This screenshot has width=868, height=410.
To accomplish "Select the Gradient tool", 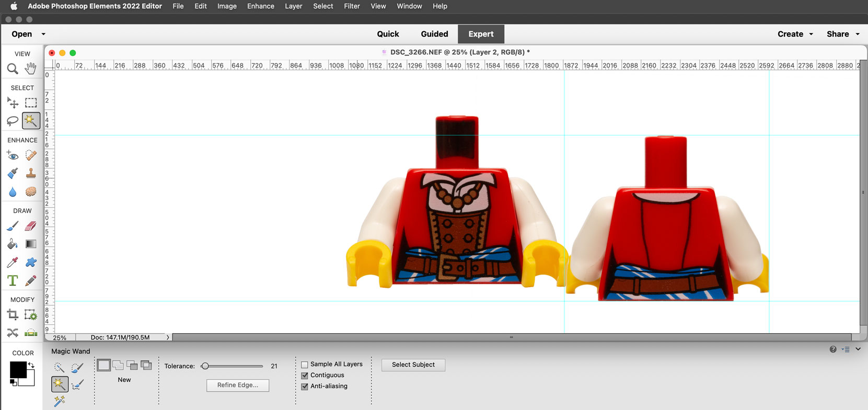I will coord(31,244).
